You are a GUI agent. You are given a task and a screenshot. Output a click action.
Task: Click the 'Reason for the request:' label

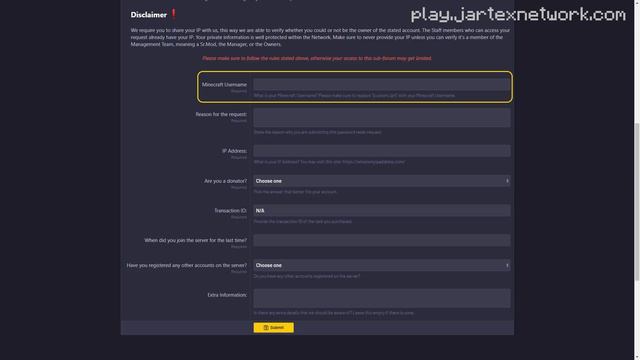coord(221,114)
